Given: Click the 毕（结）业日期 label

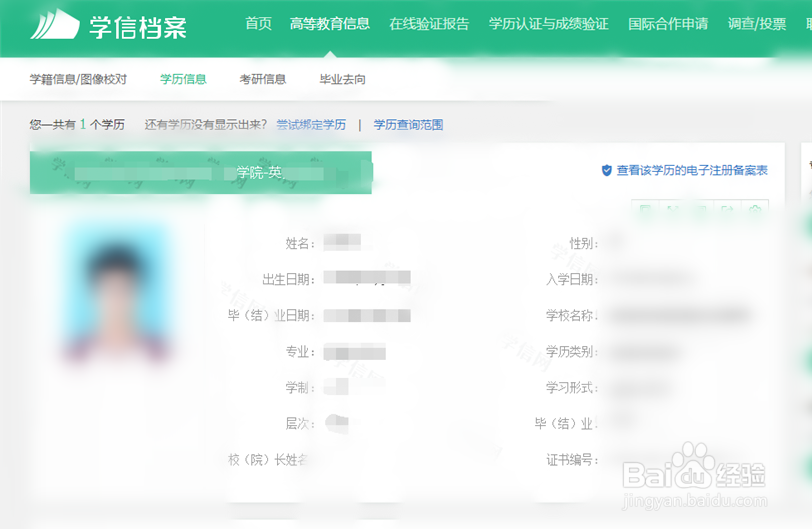Looking at the screenshot, I should [x=271, y=315].
